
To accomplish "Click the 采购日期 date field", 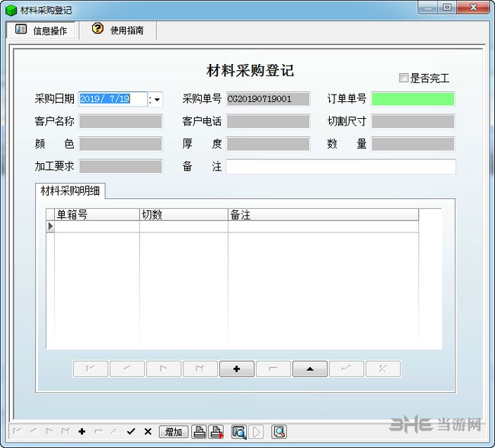I will coord(113,99).
